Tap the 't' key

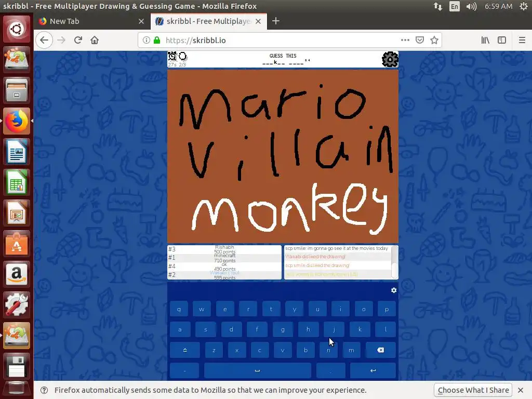[x=271, y=309]
